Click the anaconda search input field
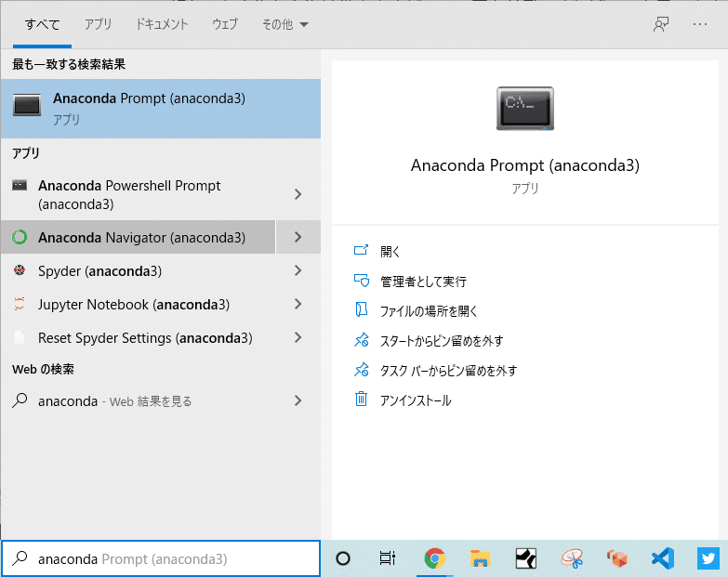 (161, 558)
